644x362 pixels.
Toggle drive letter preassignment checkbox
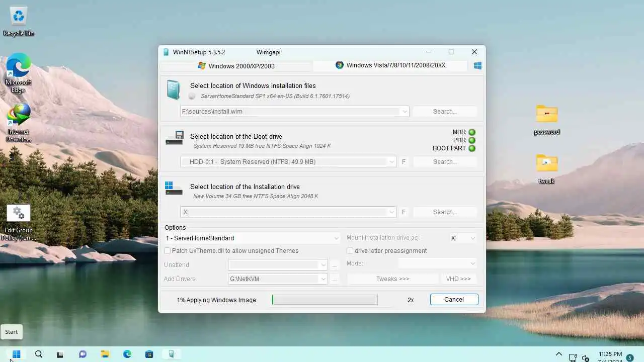[350, 251]
